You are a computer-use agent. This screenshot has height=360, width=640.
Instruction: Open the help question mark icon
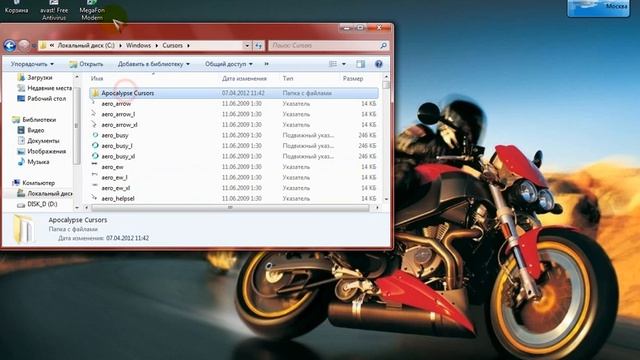[378, 64]
